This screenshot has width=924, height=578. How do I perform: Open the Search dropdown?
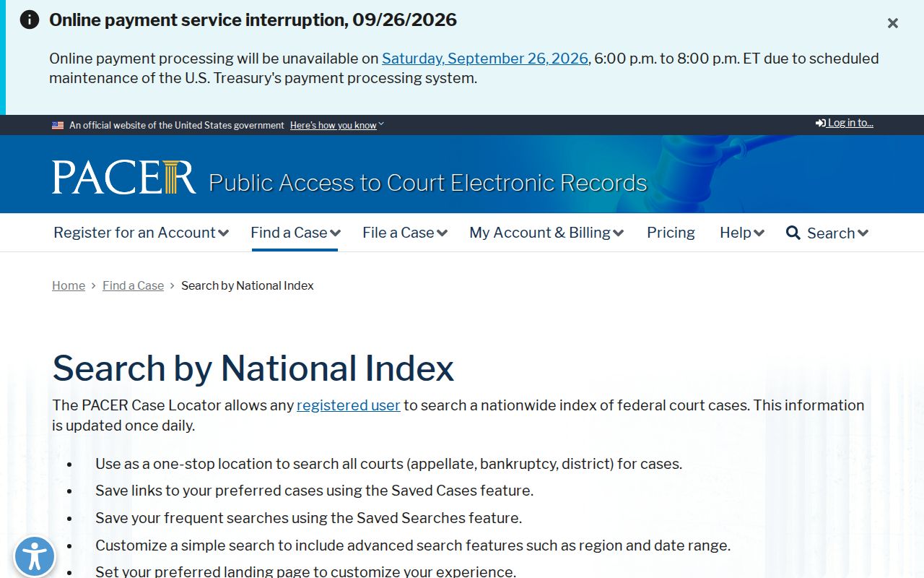coord(837,233)
